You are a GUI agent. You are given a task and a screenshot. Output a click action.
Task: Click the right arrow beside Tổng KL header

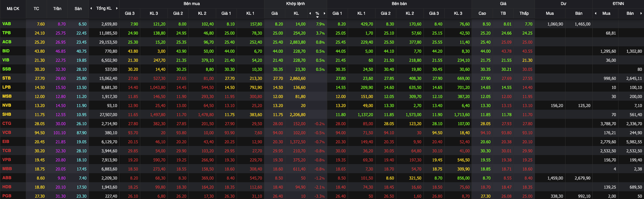click(x=117, y=8)
